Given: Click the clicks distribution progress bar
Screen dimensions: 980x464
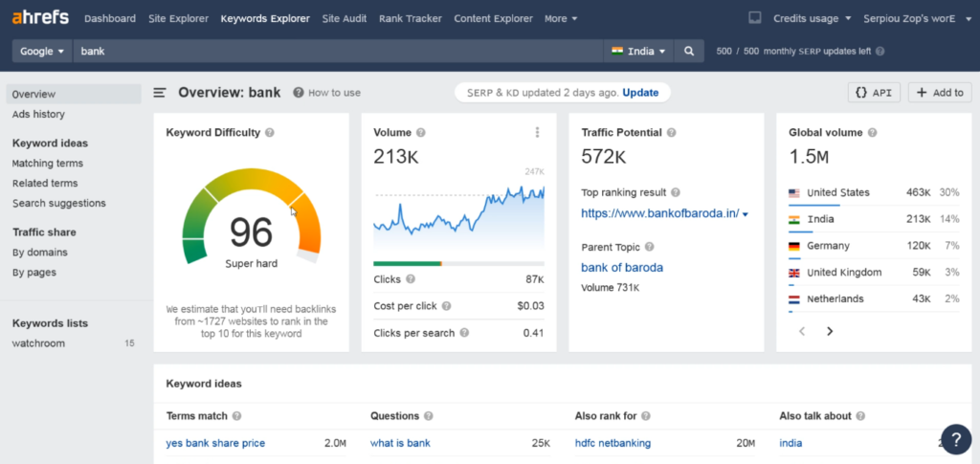Looking at the screenshot, I should (x=458, y=263).
